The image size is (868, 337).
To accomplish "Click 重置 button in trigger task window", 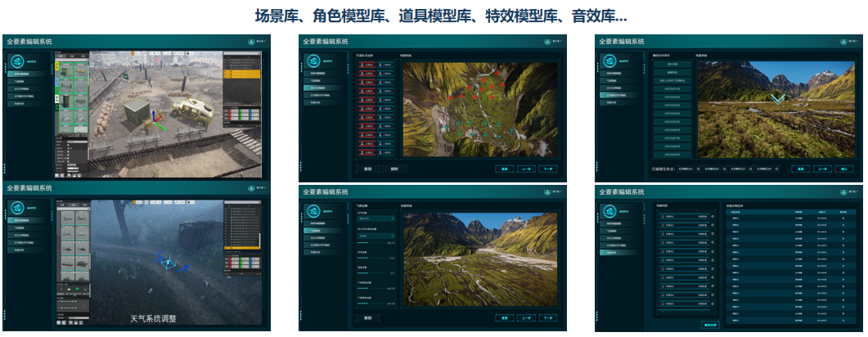I will pos(800,168).
